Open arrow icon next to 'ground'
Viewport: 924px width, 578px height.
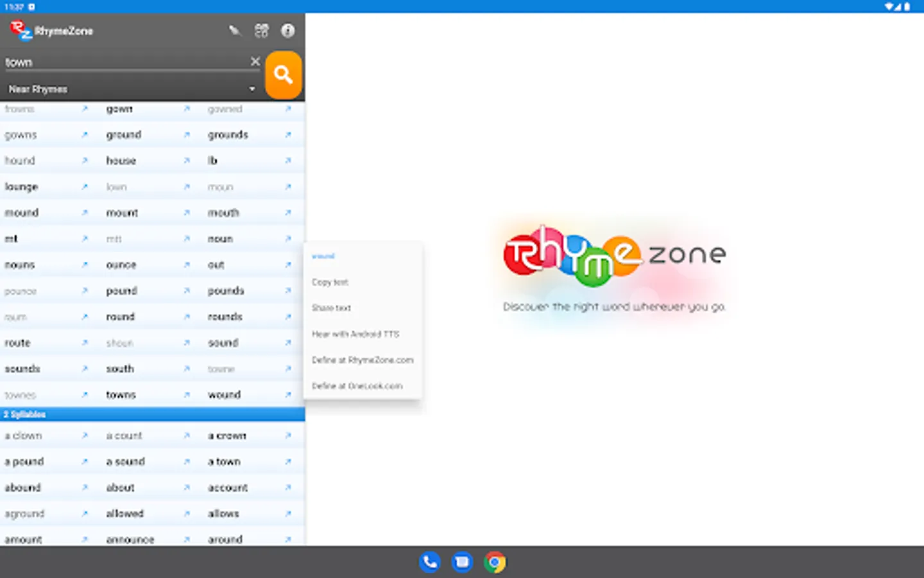187,135
